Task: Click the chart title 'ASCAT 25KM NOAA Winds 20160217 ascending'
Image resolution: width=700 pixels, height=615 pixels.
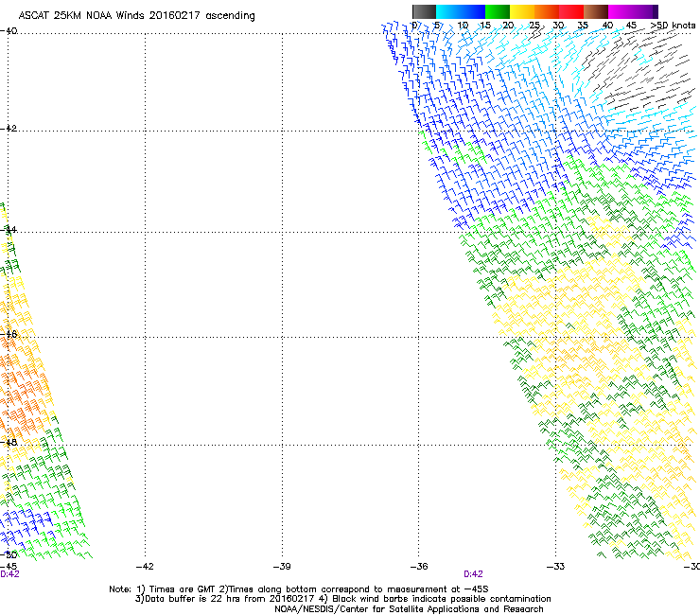Action: tap(136, 16)
